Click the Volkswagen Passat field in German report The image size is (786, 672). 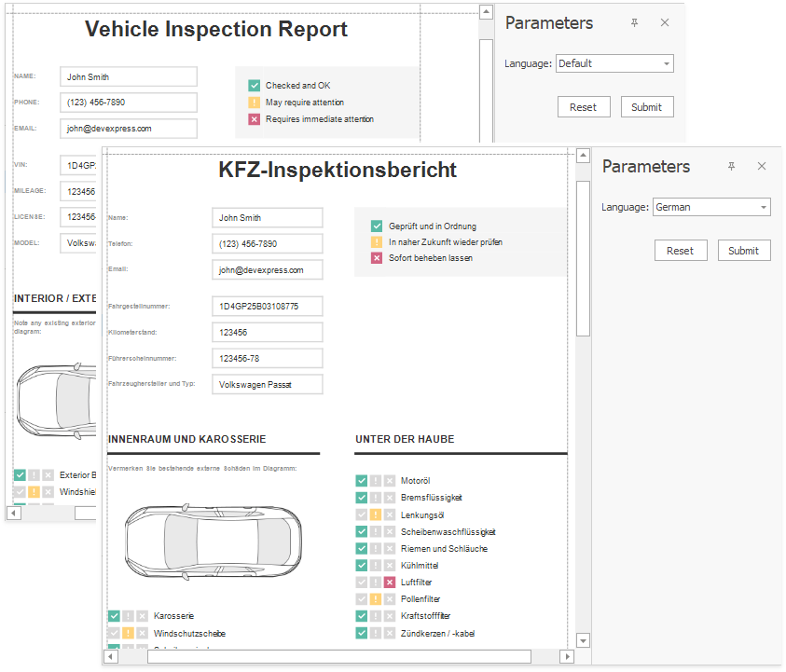(267, 384)
